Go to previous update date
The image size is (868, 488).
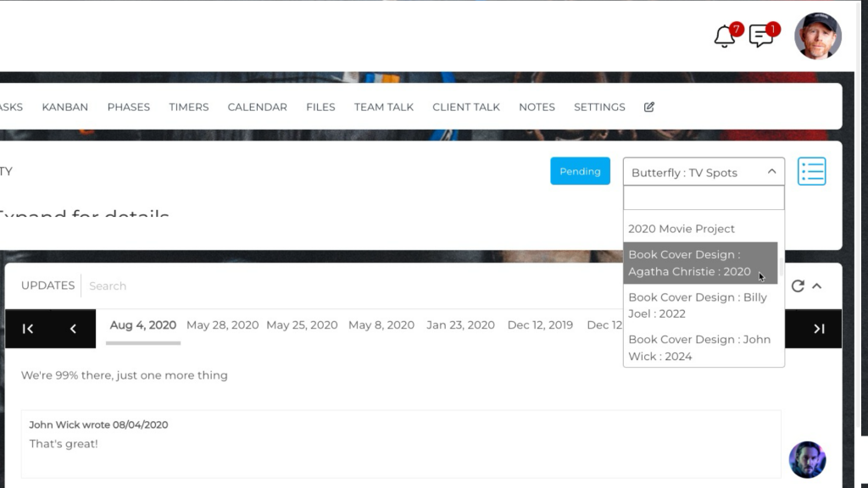click(73, 329)
